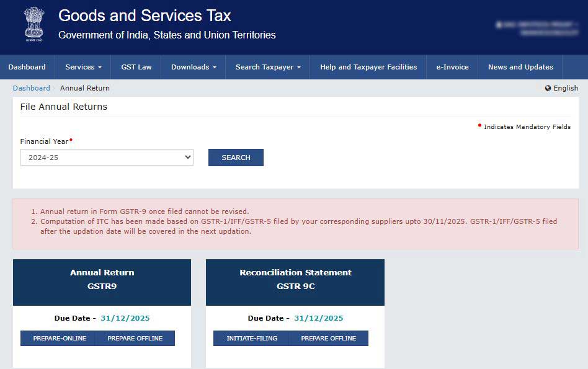This screenshot has height=369, width=588.
Task: Open the Financial Year select box
Action: click(107, 158)
